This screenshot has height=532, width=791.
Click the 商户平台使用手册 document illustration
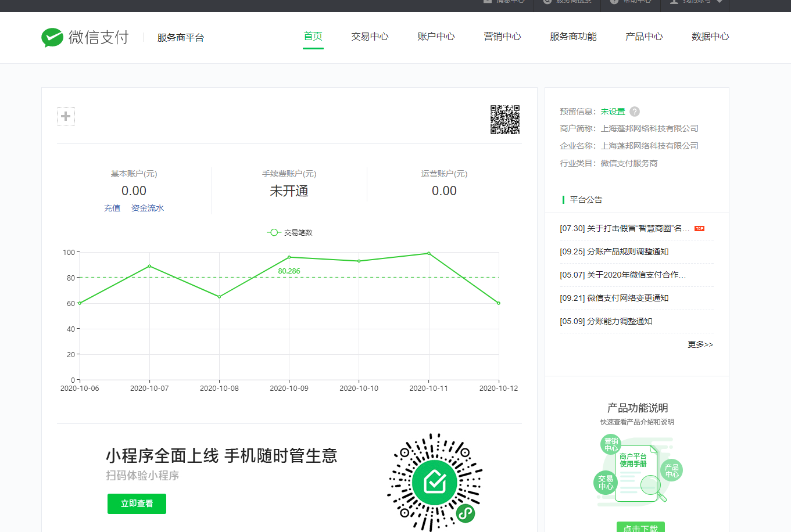tap(636, 473)
